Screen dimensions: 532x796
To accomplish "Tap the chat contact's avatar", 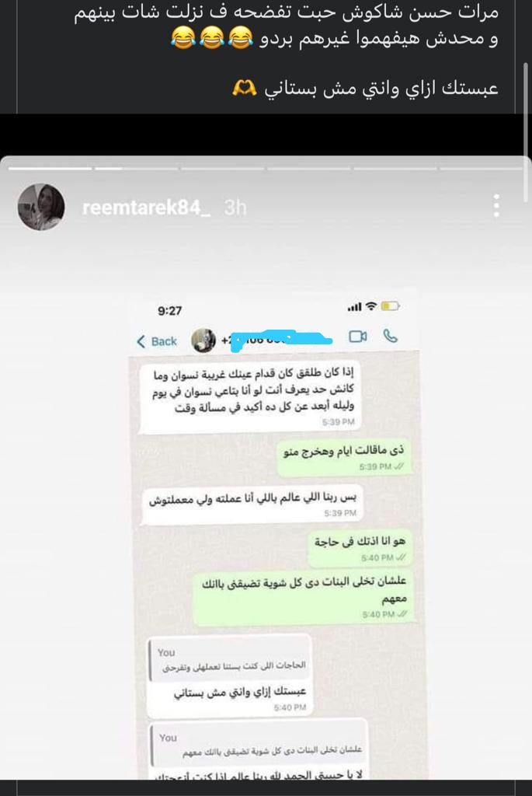I will [x=203, y=340].
